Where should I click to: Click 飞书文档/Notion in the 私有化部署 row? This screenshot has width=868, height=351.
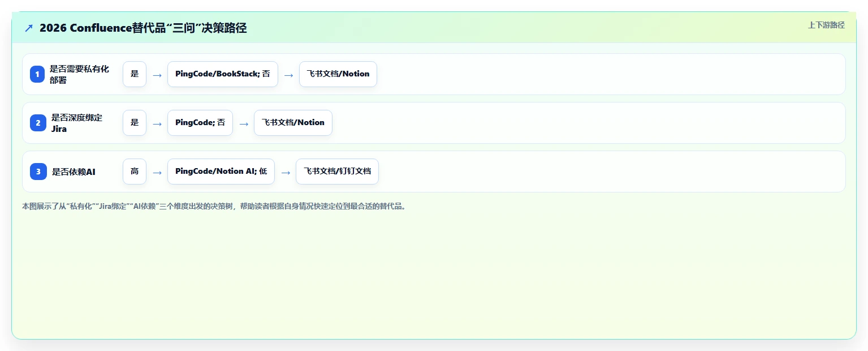tap(338, 74)
